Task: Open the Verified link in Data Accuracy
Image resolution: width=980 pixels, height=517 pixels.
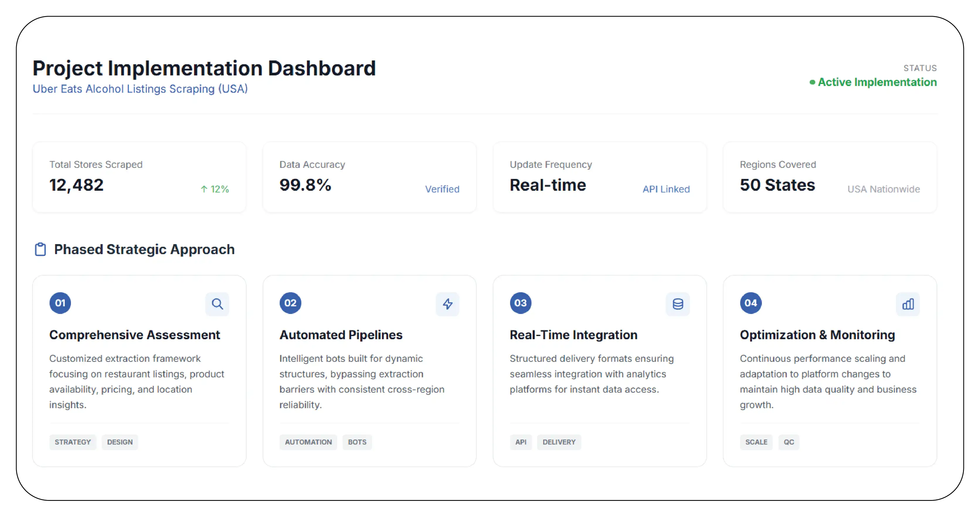Action: pos(442,189)
